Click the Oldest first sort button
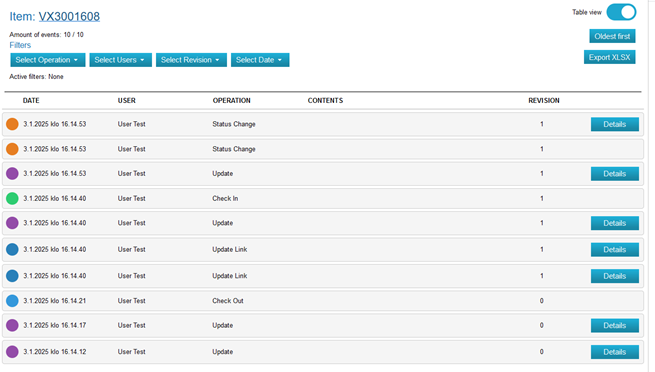The height and width of the screenshot is (372, 655). pos(612,36)
